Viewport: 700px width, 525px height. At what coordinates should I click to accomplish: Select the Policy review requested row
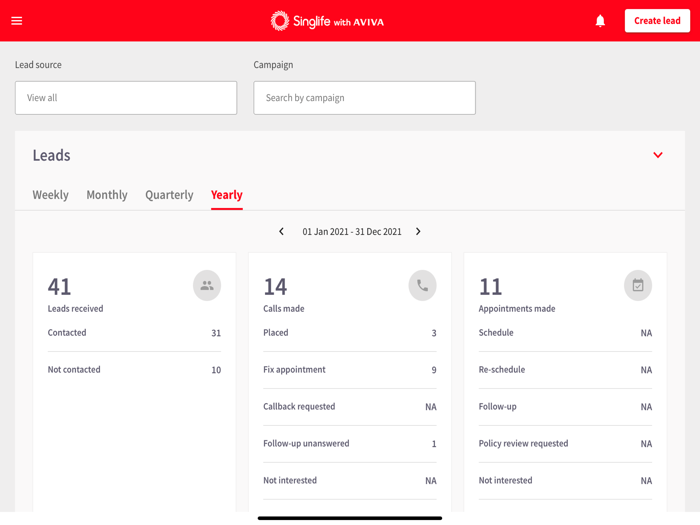tap(565, 444)
